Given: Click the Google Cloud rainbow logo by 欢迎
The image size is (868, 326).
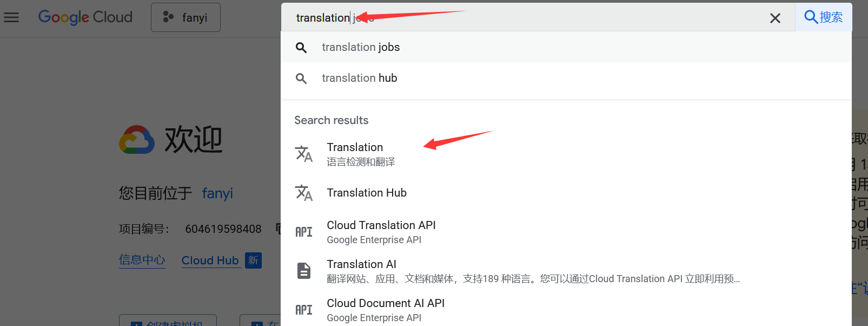Looking at the screenshot, I should [x=137, y=140].
